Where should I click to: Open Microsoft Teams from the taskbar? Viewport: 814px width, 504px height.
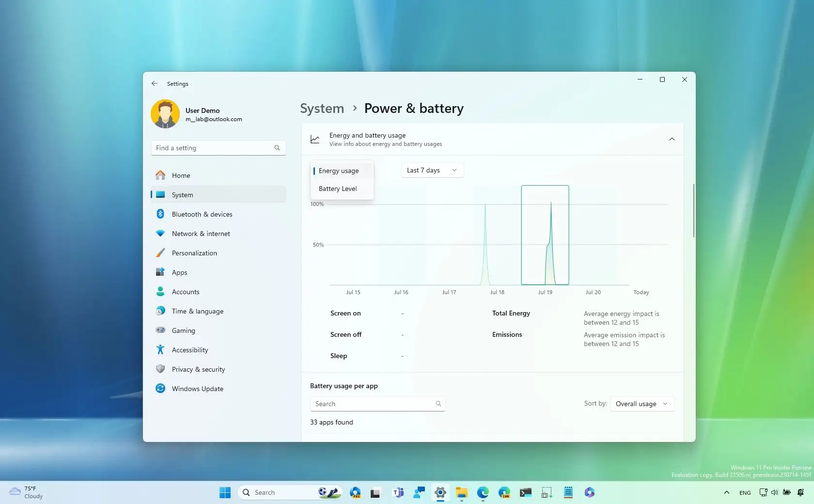pos(398,492)
